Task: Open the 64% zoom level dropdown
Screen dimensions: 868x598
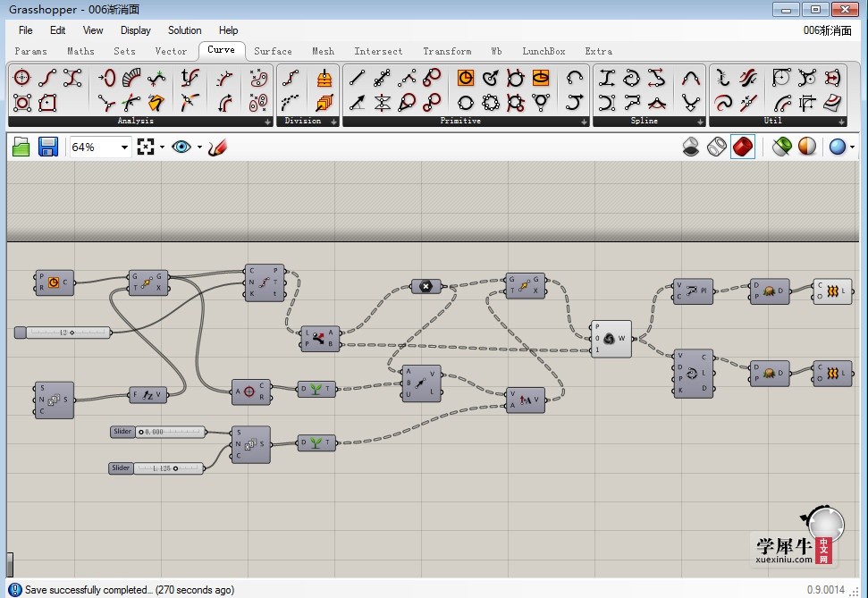Action: click(x=124, y=147)
